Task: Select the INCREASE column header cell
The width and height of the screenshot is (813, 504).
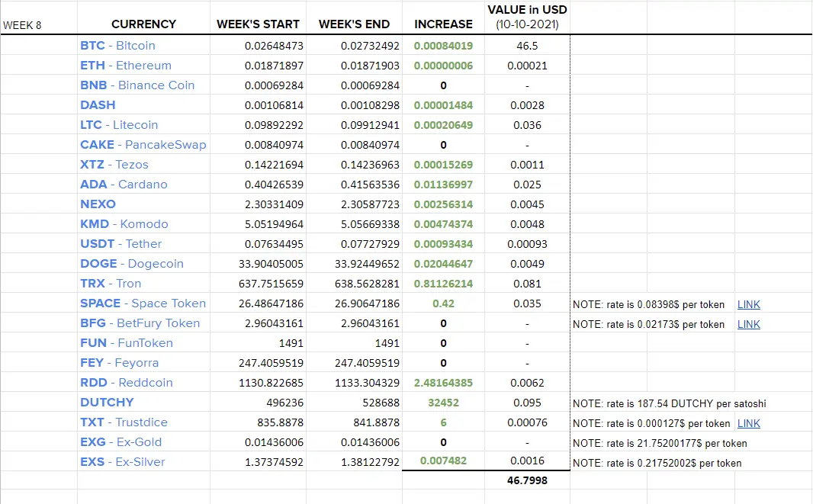Action: click(x=443, y=18)
